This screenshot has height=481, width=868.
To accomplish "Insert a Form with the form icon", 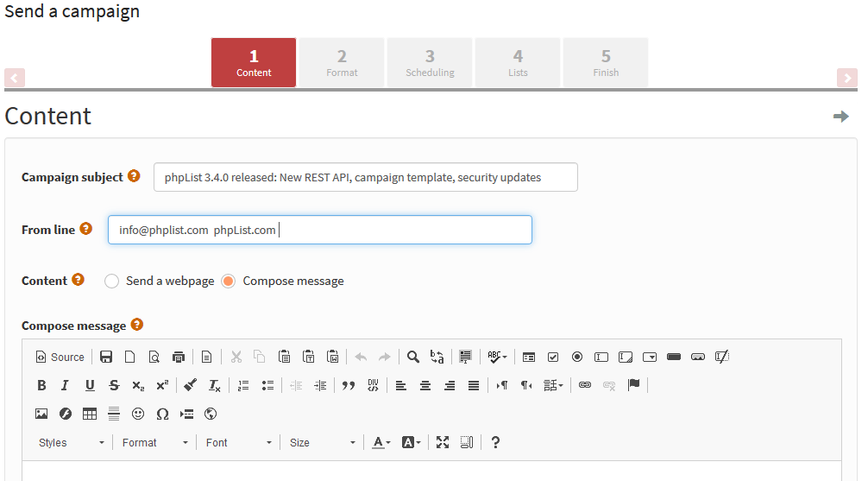I will tap(529, 357).
